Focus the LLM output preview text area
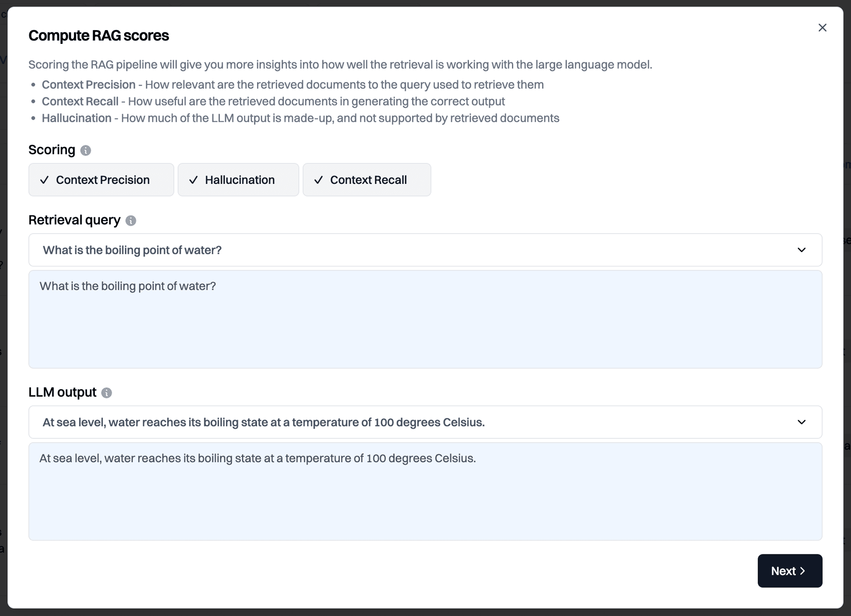The height and width of the screenshot is (616, 851). [425, 491]
